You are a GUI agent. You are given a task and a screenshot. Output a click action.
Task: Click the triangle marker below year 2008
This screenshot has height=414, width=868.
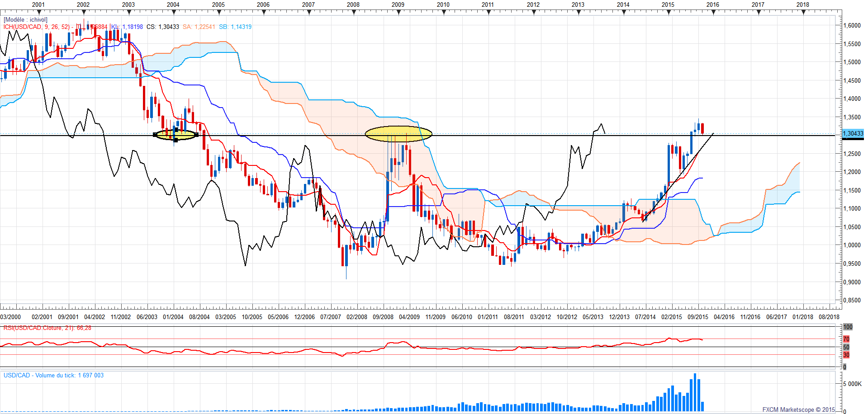click(354, 12)
